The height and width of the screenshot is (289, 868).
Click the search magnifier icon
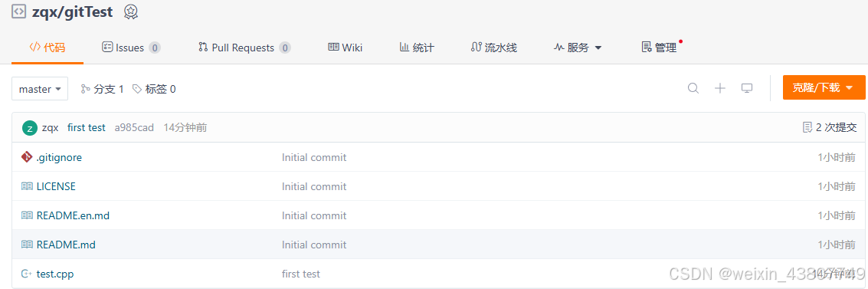(x=693, y=88)
